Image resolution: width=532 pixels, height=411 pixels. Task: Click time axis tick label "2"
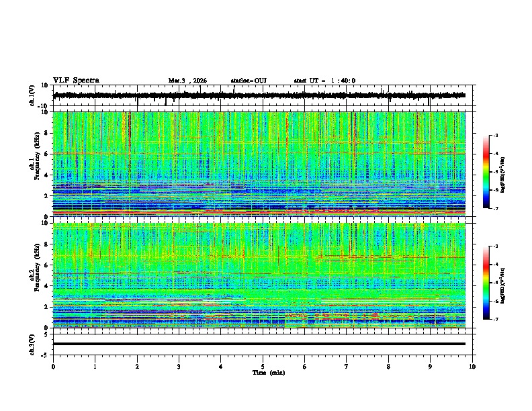point(137,367)
